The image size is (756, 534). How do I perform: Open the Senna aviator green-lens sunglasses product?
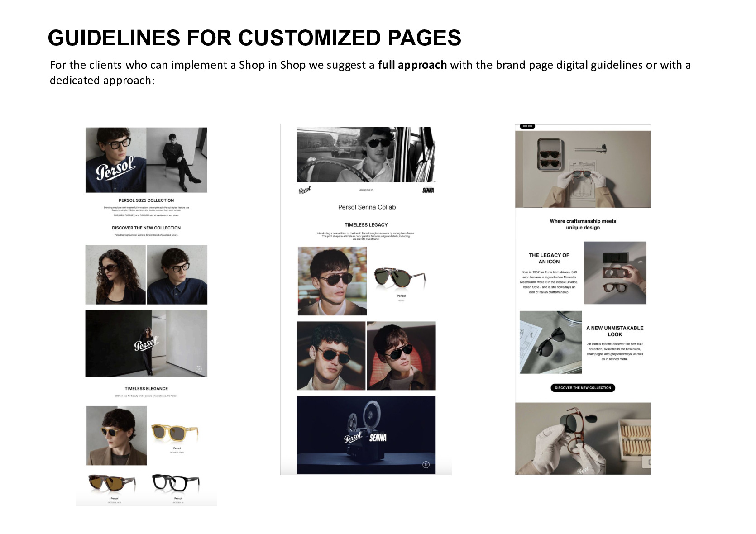click(x=401, y=277)
